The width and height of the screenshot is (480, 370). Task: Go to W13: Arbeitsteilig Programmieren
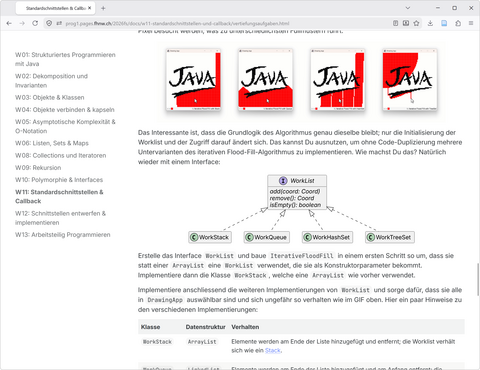point(63,235)
